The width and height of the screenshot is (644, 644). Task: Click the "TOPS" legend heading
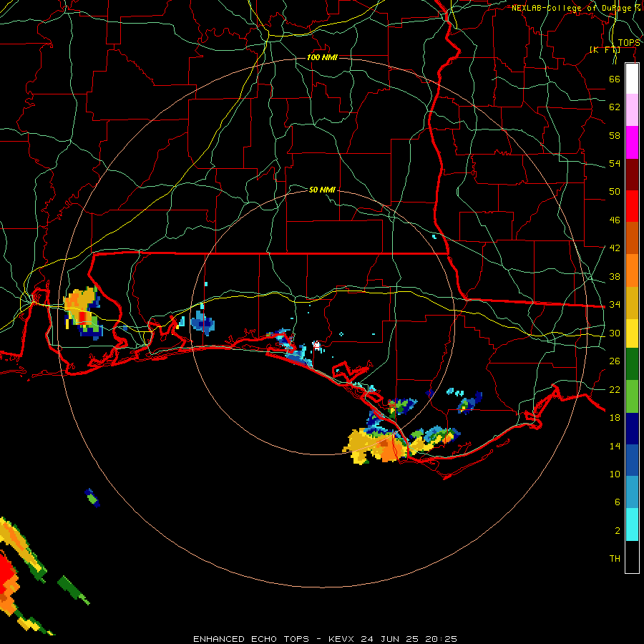click(x=629, y=43)
